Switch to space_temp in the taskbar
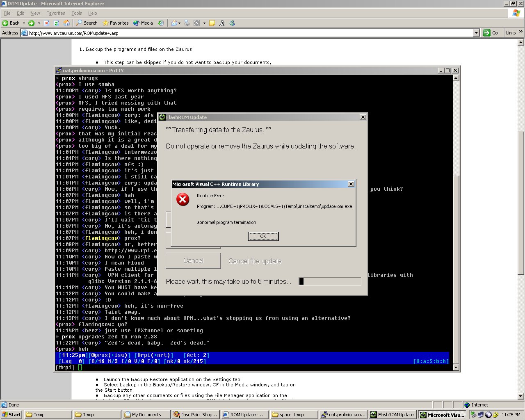 294,415
